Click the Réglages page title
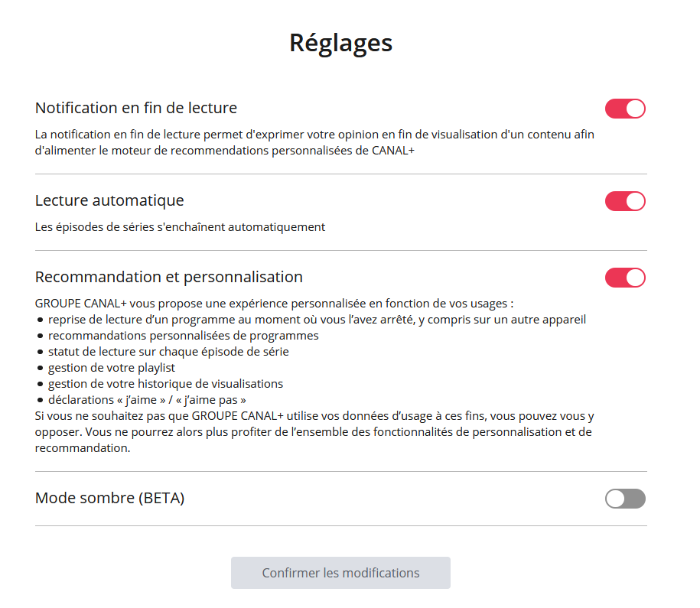Image resolution: width=700 pixels, height=608 pixels. click(x=340, y=43)
